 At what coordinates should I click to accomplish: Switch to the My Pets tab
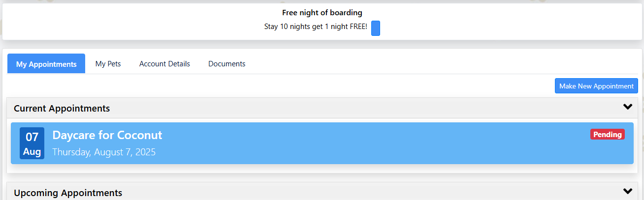108,64
